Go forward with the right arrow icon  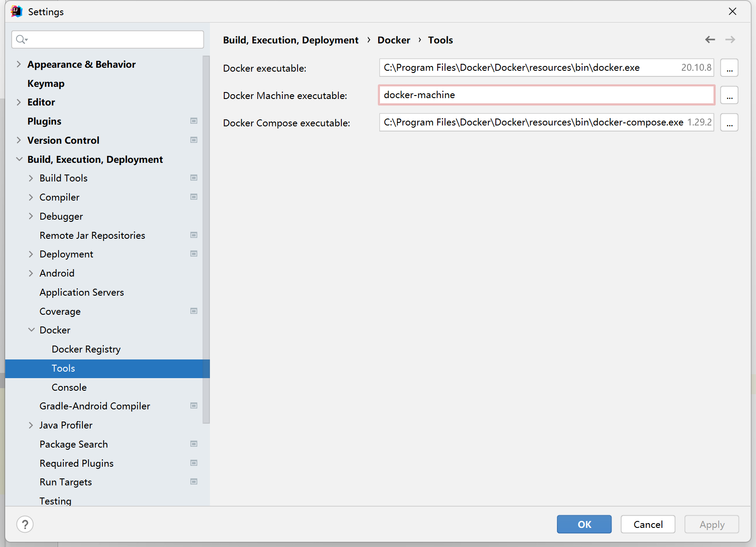(x=730, y=40)
